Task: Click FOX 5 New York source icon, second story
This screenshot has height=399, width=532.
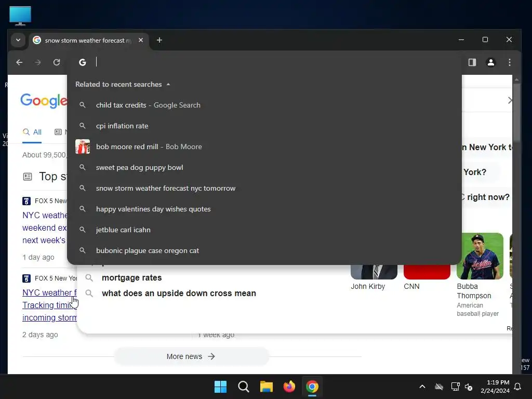Action: pyautogui.click(x=26, y=278)
